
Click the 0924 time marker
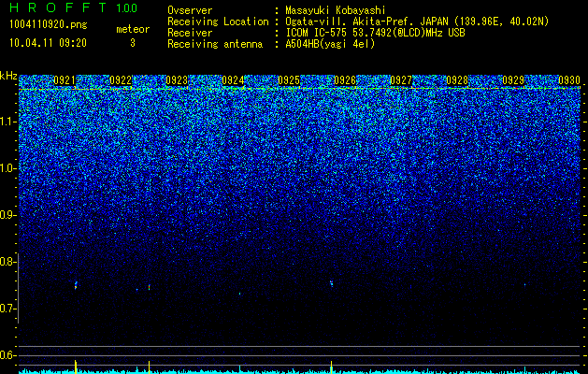pos(233,80)
